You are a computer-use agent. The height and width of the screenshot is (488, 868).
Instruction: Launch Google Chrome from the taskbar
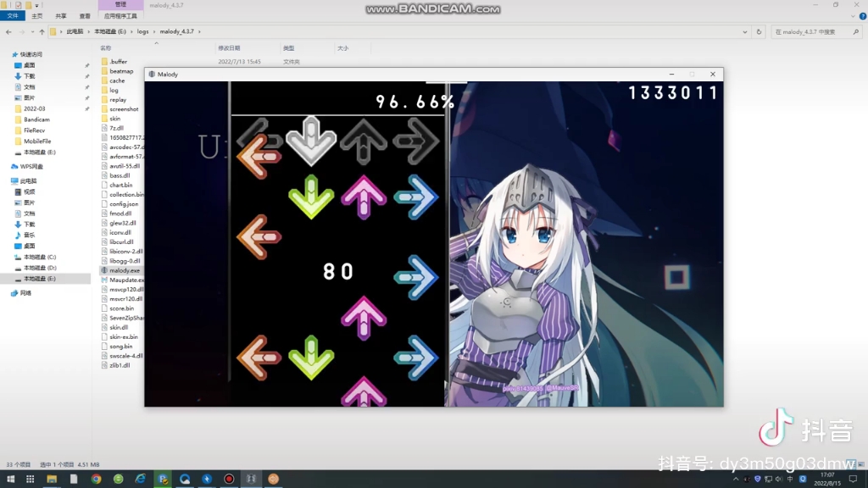point(97,480)
